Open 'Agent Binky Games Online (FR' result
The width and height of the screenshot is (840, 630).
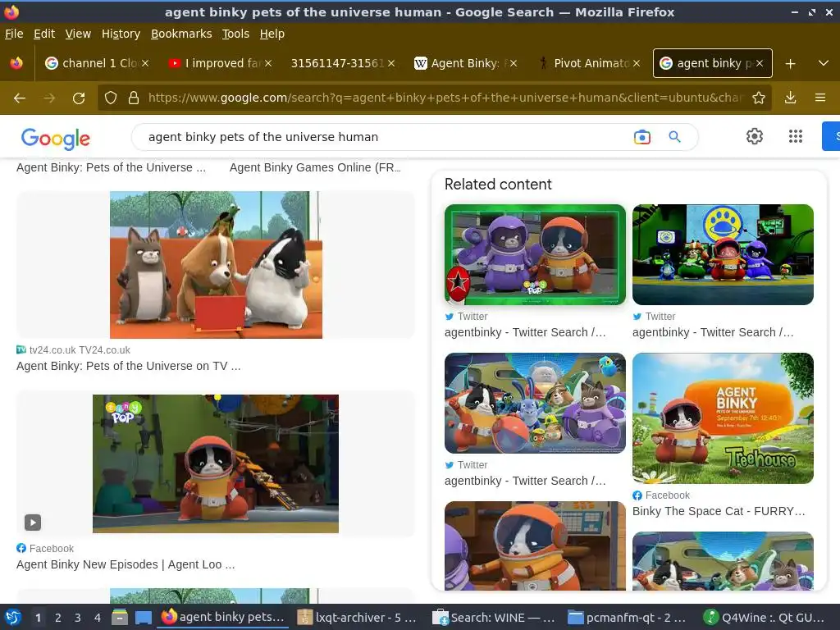coord(315,167)
